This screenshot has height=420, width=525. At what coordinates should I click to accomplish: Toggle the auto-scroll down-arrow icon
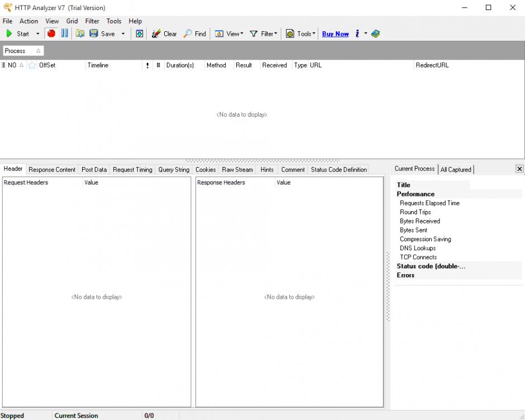tap(139, 34)
